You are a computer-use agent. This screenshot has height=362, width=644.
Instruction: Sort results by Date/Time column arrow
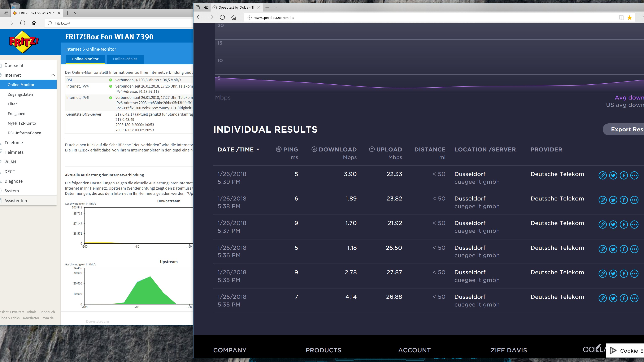[258, 150]
